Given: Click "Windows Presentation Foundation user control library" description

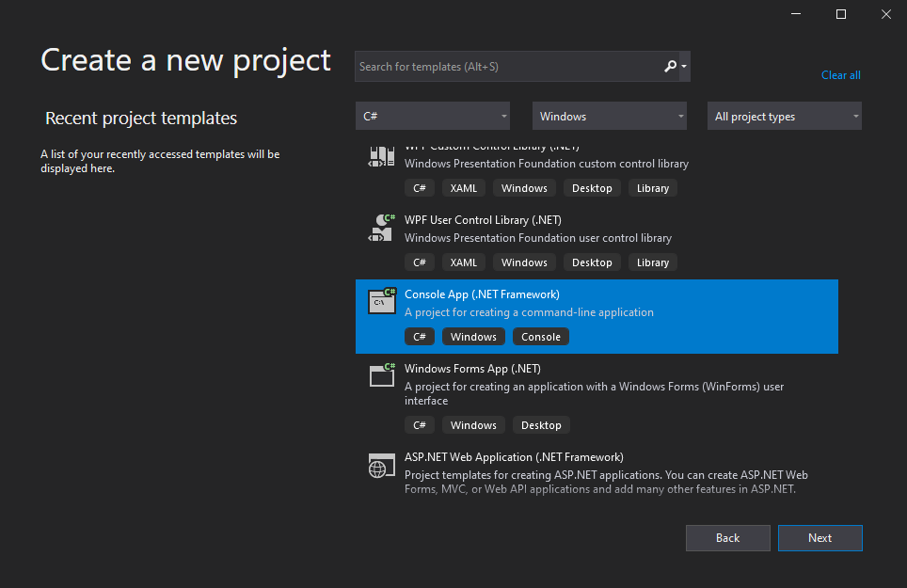Looking at the screenshot, I should 538,238.
